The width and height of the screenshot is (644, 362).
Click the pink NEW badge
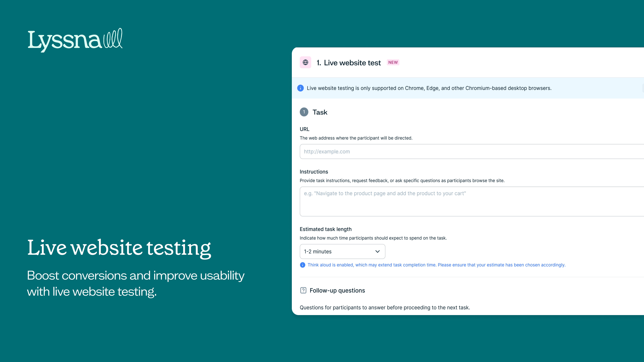[393, 63]
